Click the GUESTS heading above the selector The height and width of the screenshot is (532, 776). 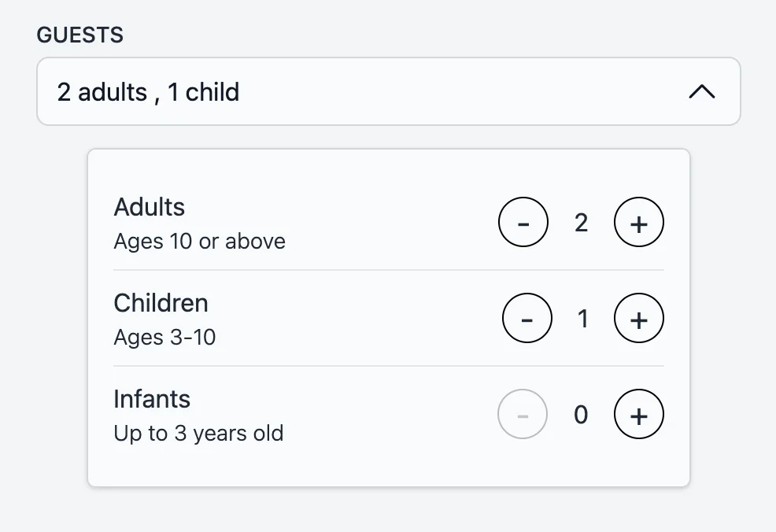click(x=79, y=35)
